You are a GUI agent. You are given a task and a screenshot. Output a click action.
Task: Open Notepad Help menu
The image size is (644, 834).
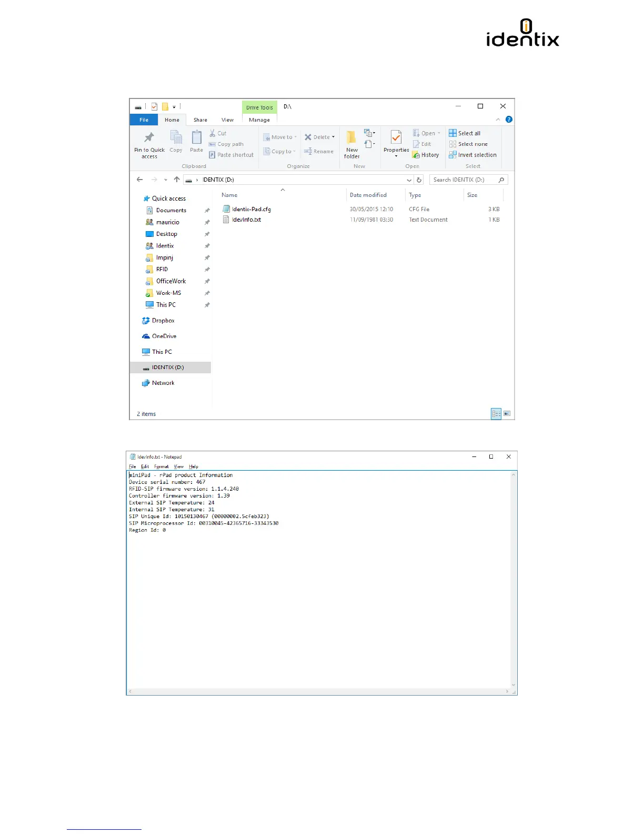(194, 466)
